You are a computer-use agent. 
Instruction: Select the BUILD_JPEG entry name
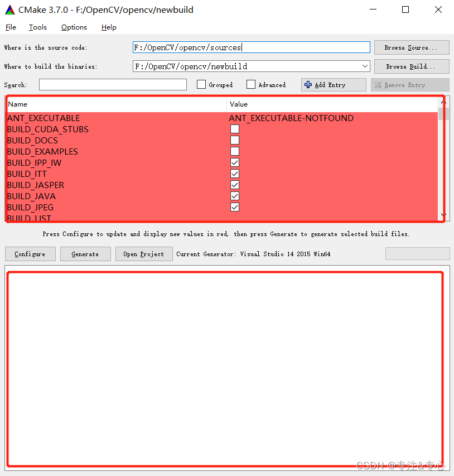point(30,208)
